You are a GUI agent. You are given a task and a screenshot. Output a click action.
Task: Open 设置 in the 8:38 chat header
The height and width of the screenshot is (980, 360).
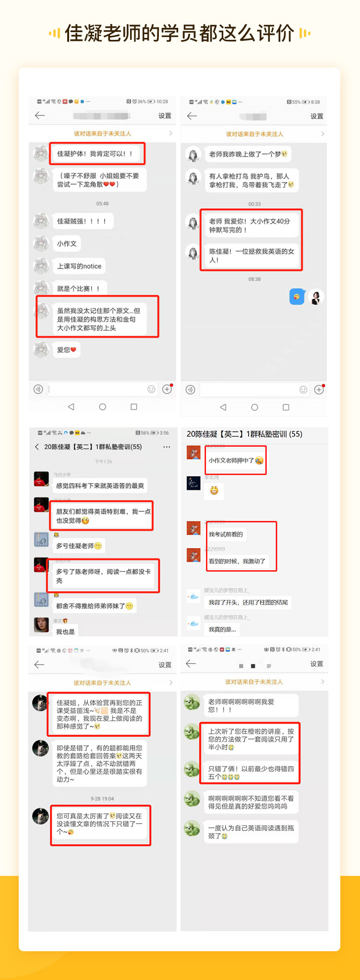[317, 116]
